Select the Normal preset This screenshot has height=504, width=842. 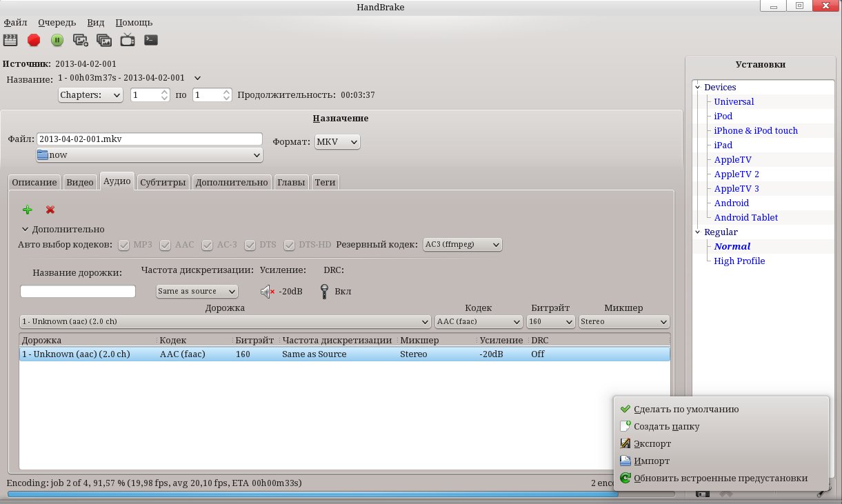pyautogui.click(x=732, y=246)
